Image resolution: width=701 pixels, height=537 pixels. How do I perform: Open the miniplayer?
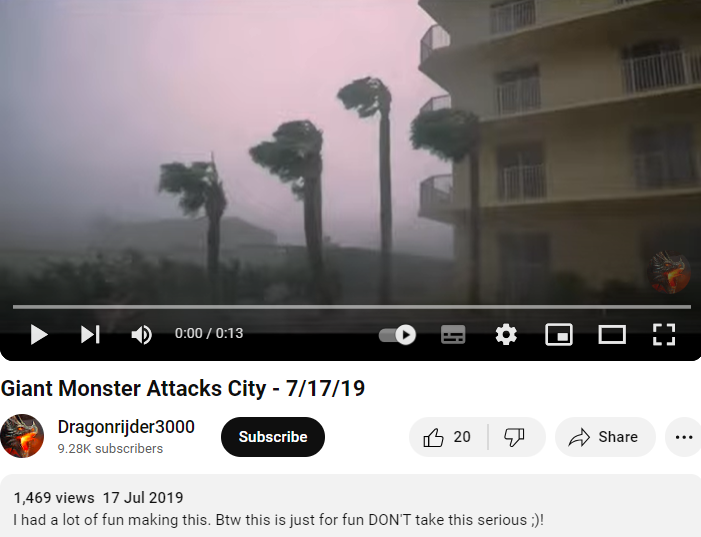559,334
